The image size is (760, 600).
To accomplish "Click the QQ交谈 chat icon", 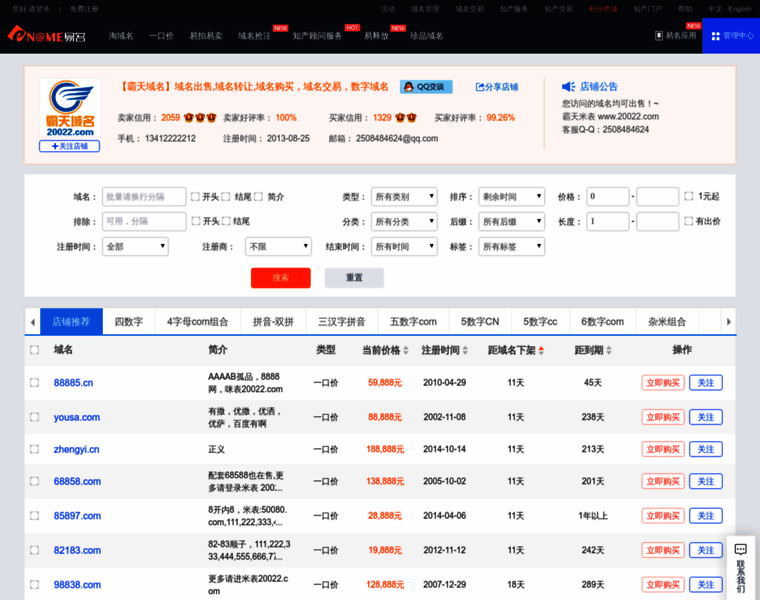I will (410, 87).
